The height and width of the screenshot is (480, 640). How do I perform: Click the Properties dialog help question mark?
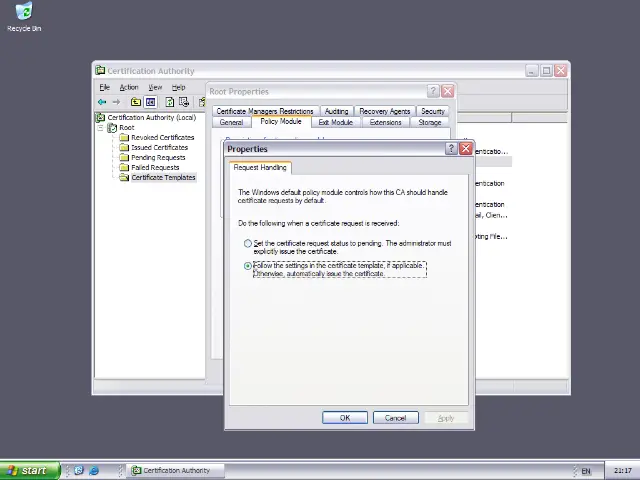[451, 149]
